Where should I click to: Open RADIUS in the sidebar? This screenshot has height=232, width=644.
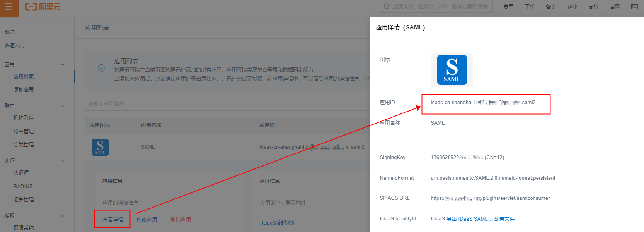(23, 186)
